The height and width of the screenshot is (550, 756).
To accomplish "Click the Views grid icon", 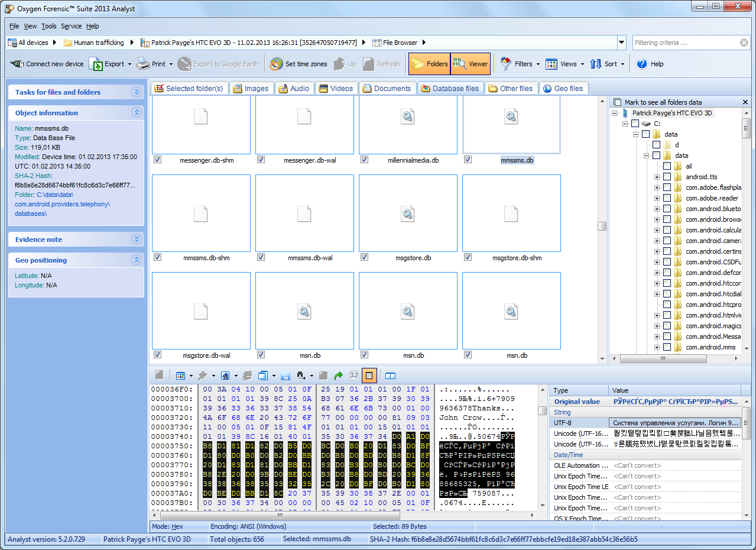I will (x=551, y=64).
